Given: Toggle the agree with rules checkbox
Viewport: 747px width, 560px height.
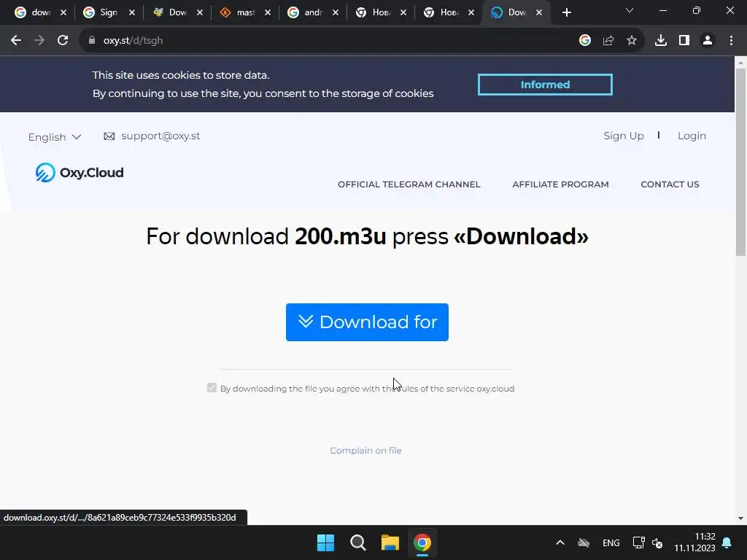Looking at the screenshot, I should click(212, 388).
